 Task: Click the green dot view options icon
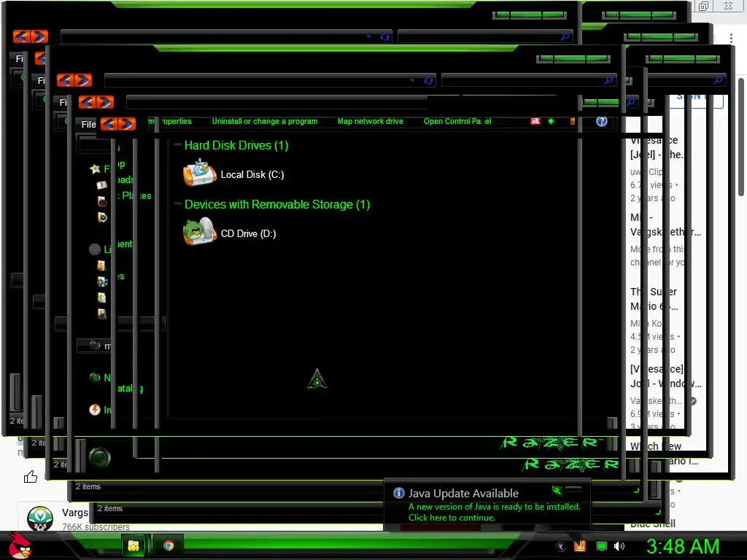pyautogui.click(x=551, y=122)
